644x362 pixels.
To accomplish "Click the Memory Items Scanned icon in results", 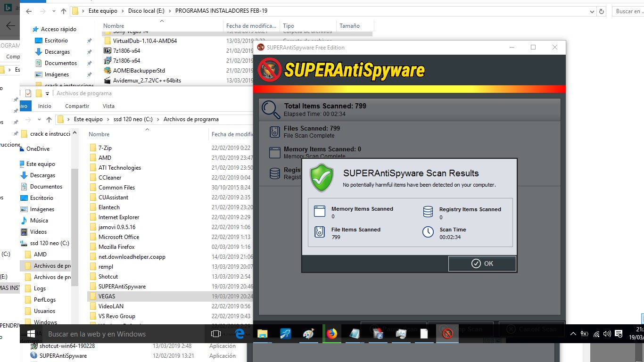I will click(320, 211).
